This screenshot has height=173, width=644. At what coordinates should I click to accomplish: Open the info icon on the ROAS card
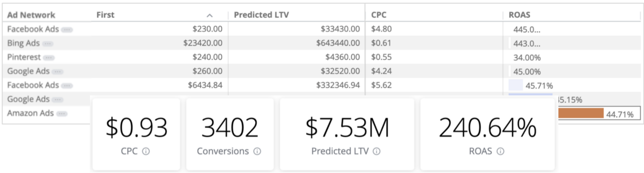point(500,151)
